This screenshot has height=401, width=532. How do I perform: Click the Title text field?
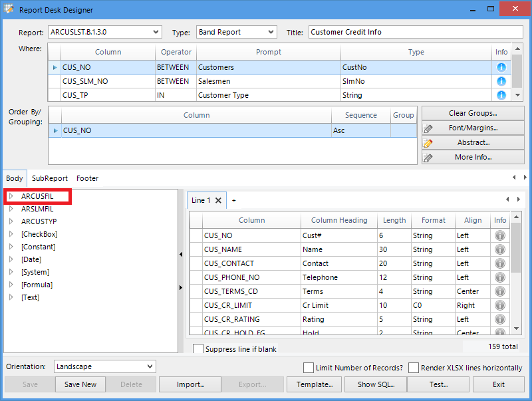point(415,32)
